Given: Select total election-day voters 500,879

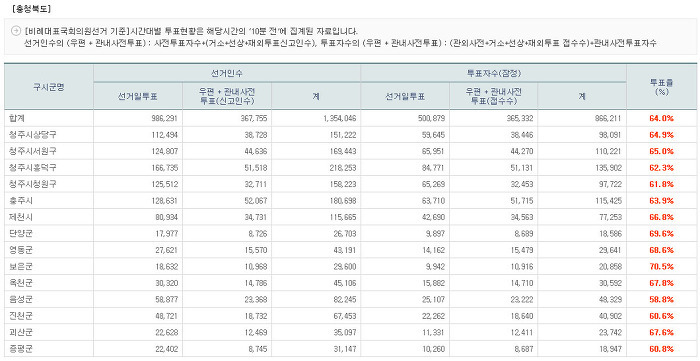Looking at the screenshot, I should pos(432,119).
